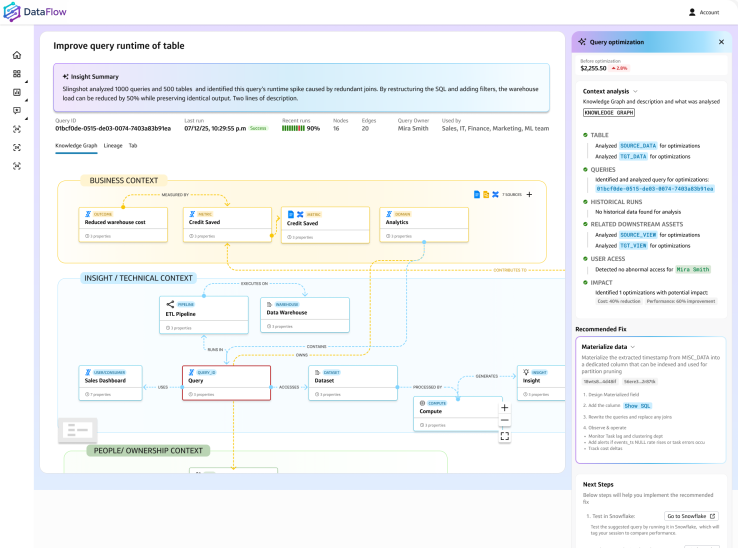
Task: Switch to the Knowledge Graph tab
Action: (x=76, y=145)
